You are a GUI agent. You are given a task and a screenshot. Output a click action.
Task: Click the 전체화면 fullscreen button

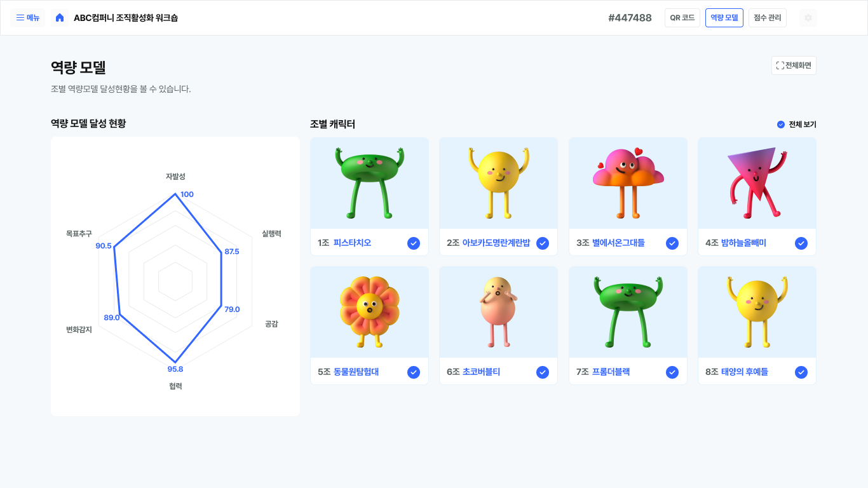[x=794, y=65]
